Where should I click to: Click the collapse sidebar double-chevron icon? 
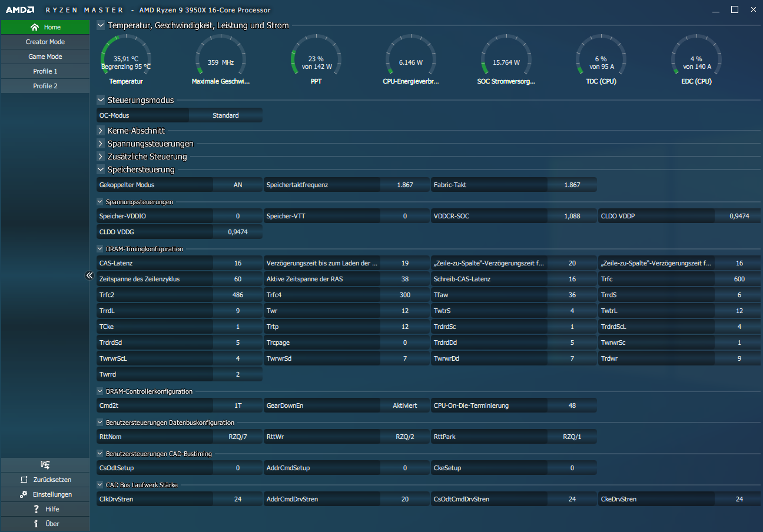click(x=89, y=275)
